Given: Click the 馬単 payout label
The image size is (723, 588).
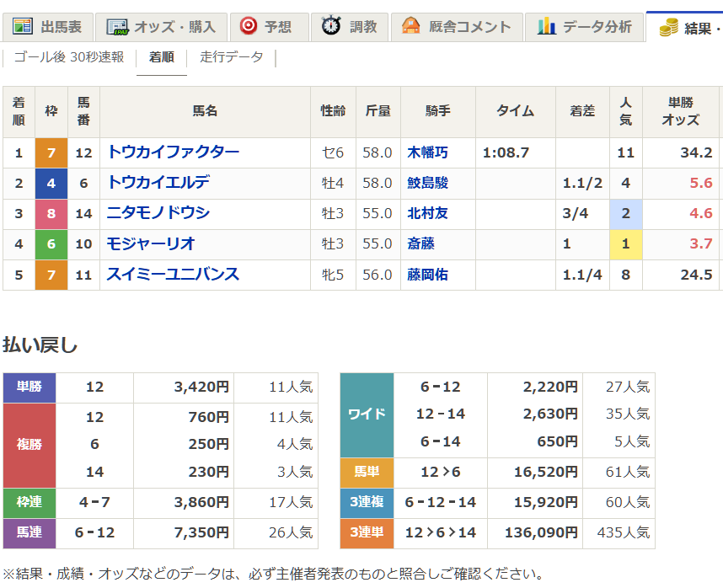Looking at the screenshot, I should coord(367,472).
